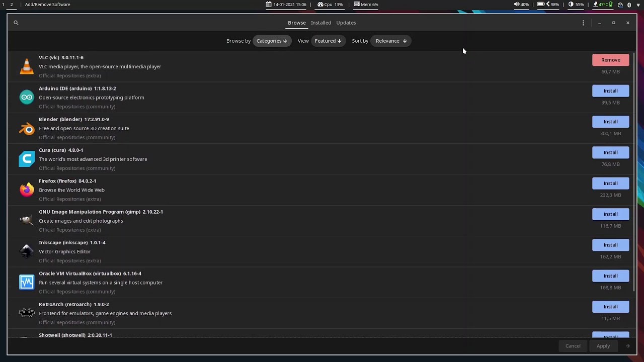644x362 pixels.
Task: Remove the VLC package
Action: point(610,60)
